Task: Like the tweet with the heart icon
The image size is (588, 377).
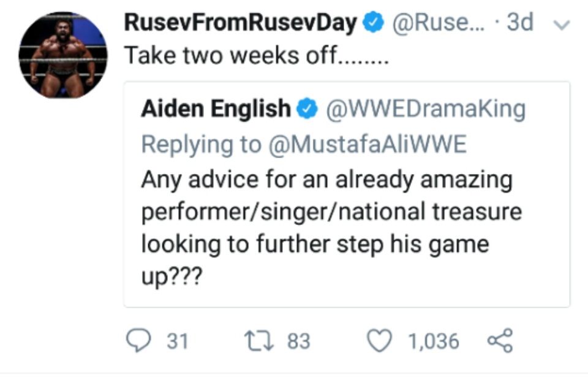Action: pos(379,341)
